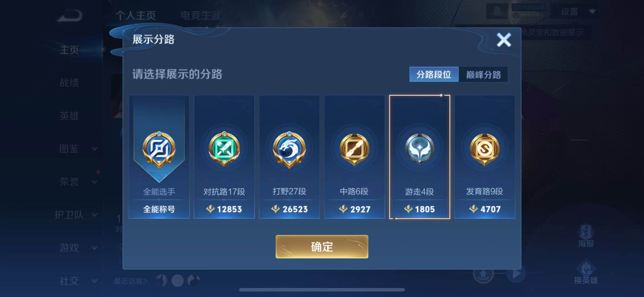Expand the 护卫队 sidebar chevron
The image size is (644, 297).
point(94,215)
